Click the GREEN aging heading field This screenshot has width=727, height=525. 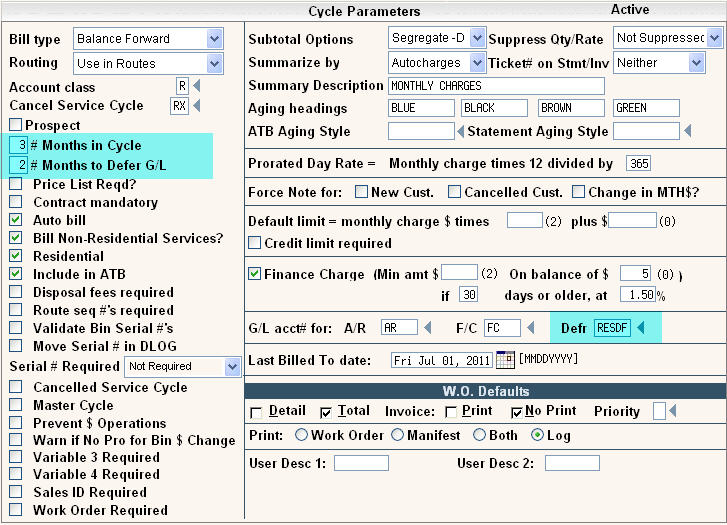click(x=646, y=108)
